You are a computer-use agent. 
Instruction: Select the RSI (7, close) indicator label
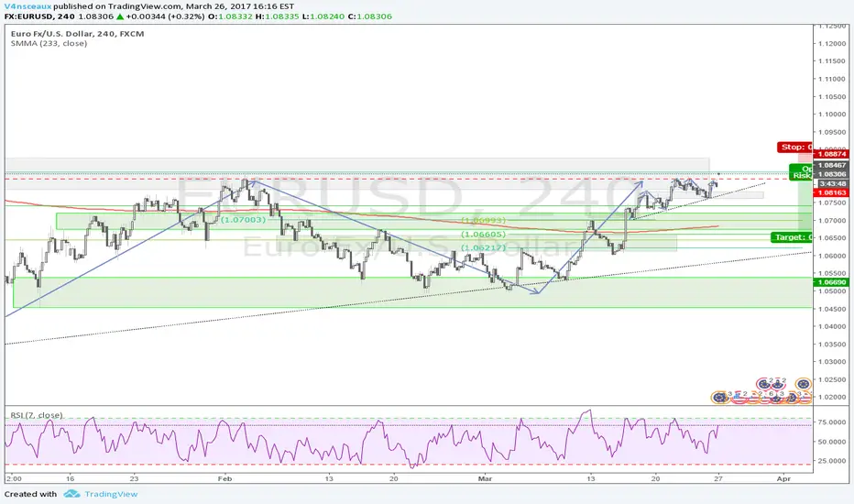tap(37, 415)
